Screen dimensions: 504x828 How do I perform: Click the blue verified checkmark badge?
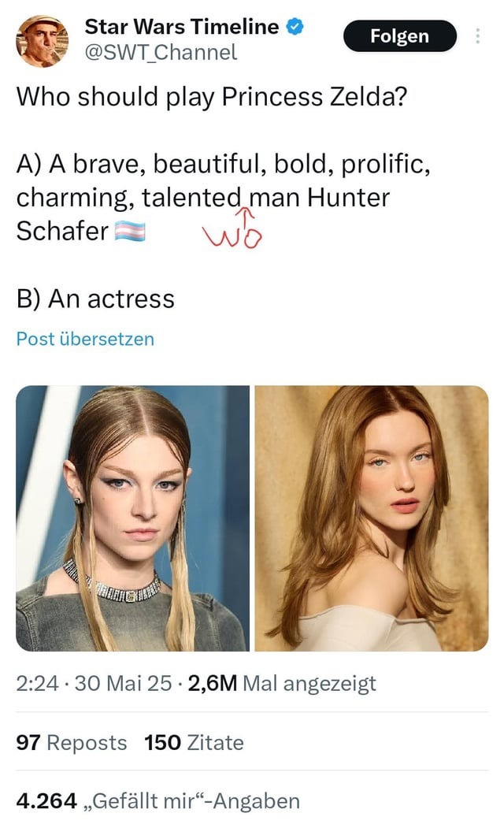tap(295, 27)
